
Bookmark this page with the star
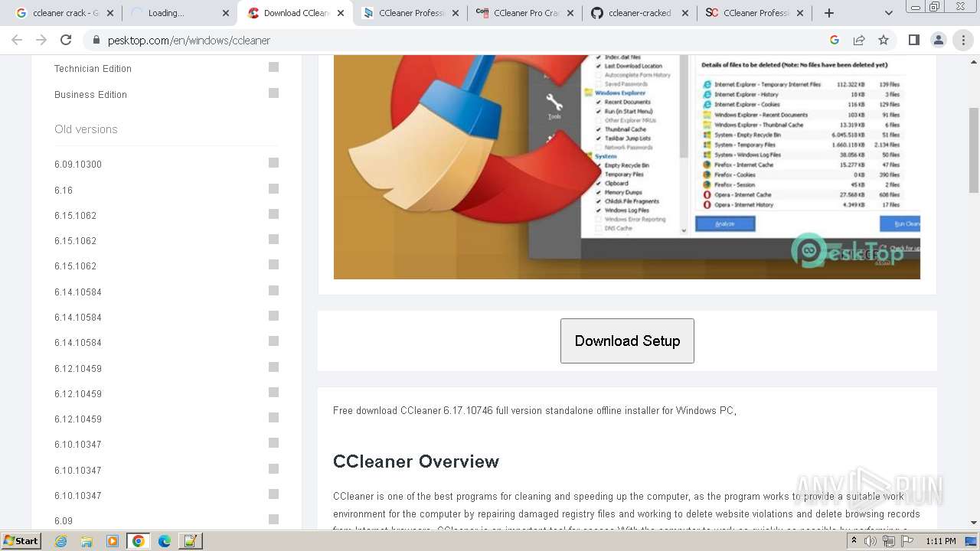(x=884, y=40)
